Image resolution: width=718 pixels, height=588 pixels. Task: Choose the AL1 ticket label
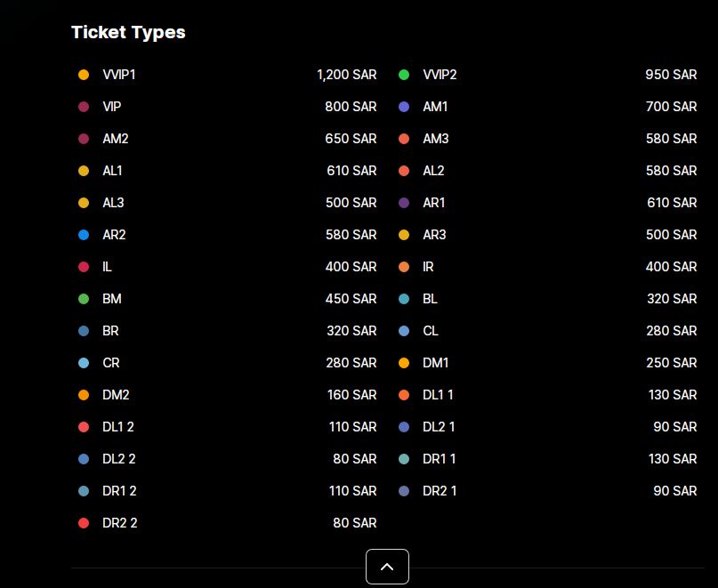(113, 171)
